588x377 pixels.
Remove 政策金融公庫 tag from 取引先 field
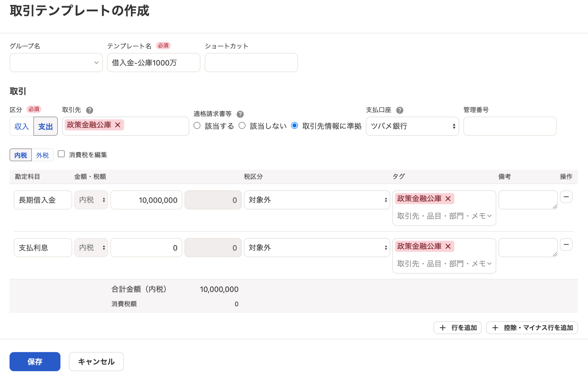click(118, 125)
